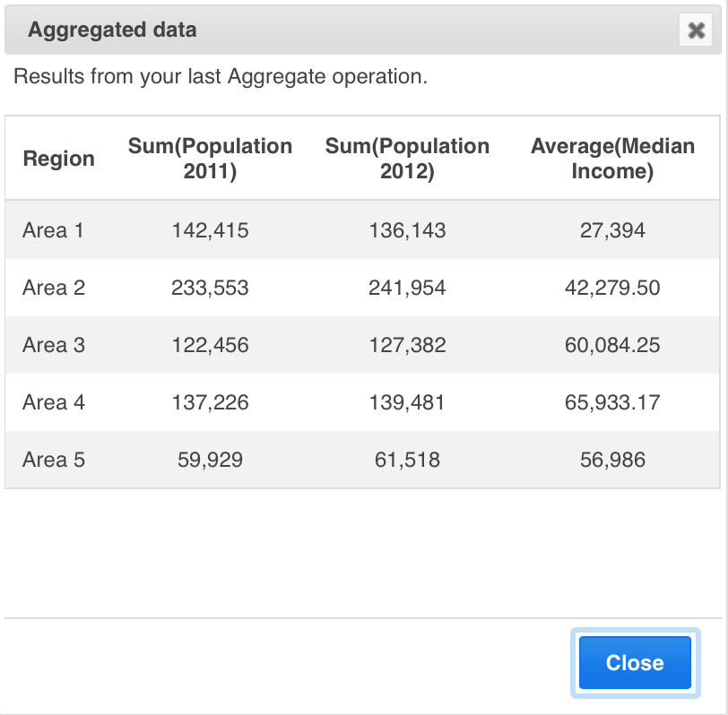This screenshot has width=728, height=715.
Task: Select the Area 3 row label
Action: pos(53,345)
